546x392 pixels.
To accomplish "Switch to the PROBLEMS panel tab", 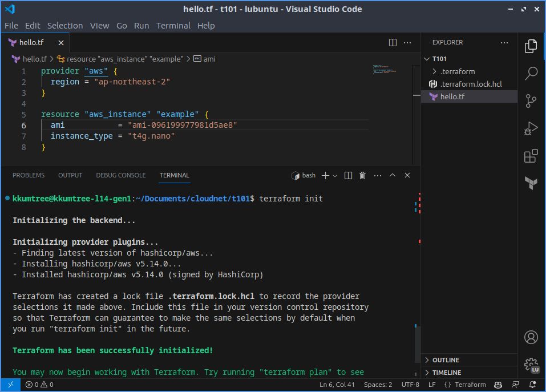I will (29, 175).
